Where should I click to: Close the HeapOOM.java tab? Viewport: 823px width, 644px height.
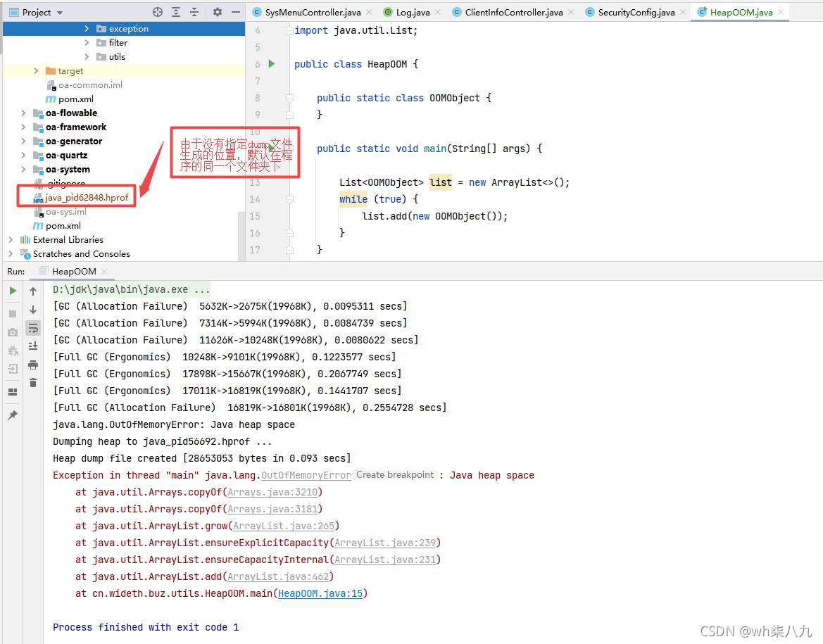click(781, 12)
